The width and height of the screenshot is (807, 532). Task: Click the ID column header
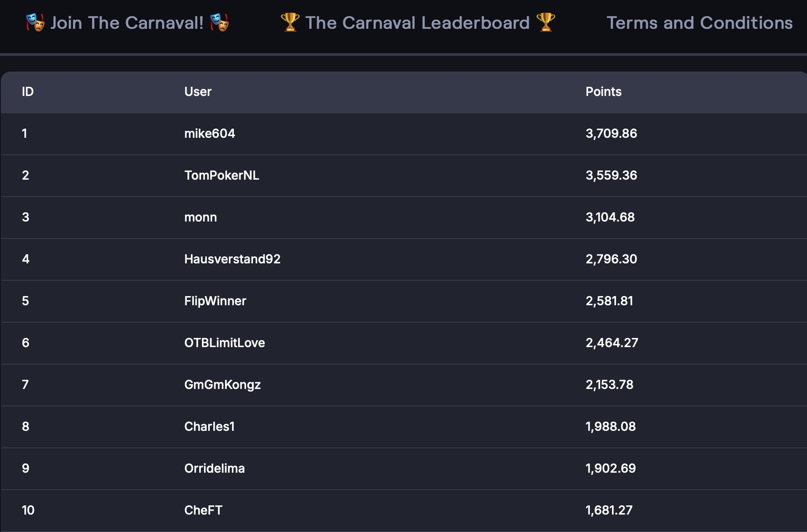[x=27, y=92]
